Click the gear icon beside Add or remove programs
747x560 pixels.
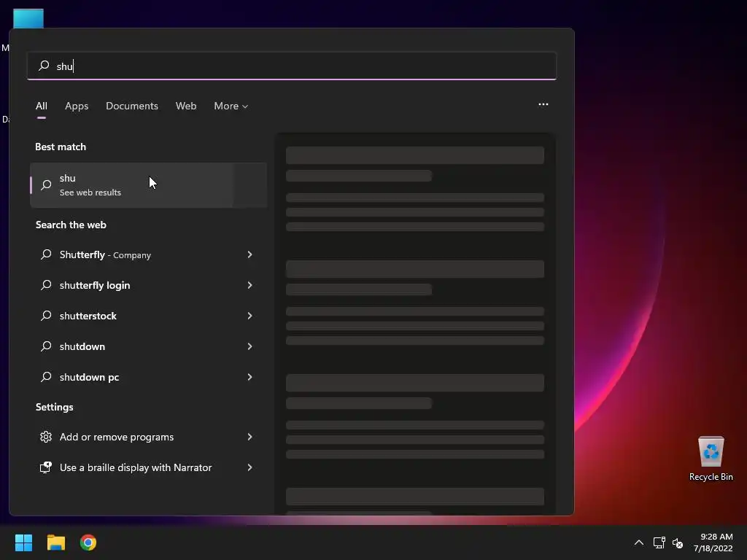click(x=46, y=437)
